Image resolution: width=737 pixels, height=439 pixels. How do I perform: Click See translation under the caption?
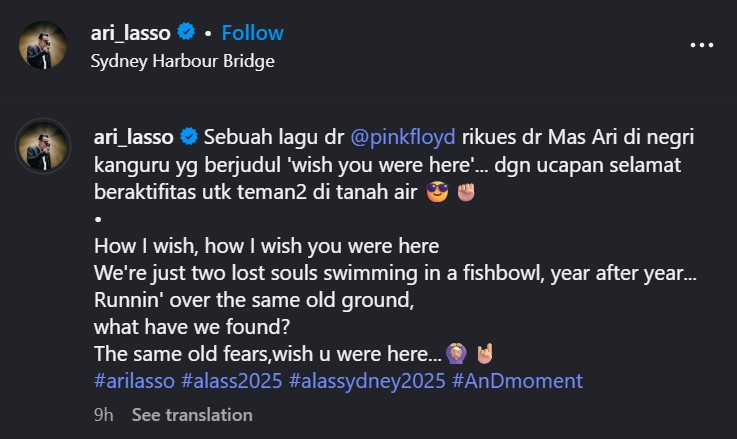pyautogui.click(x=192, y=414)
